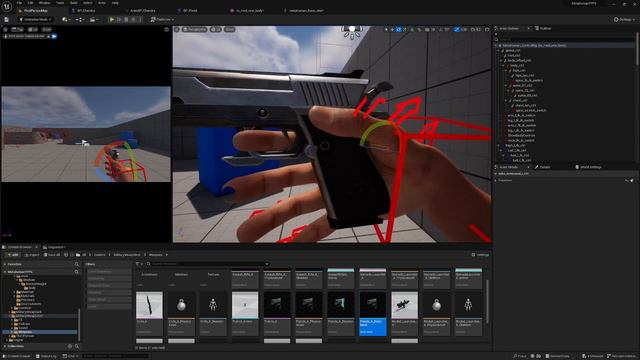
Task: Open the File menu
Action: pos(19,3)
